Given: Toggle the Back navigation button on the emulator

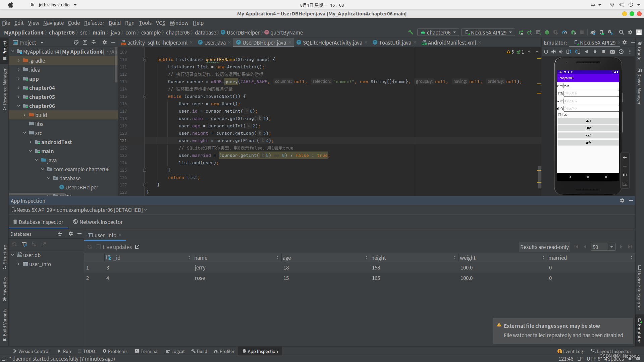Looking at the screenshot, I should tap(587, 52).
